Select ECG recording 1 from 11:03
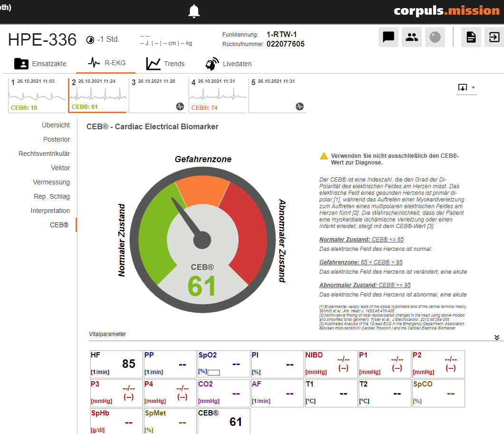504x434 pixels. tap(37, 95)
